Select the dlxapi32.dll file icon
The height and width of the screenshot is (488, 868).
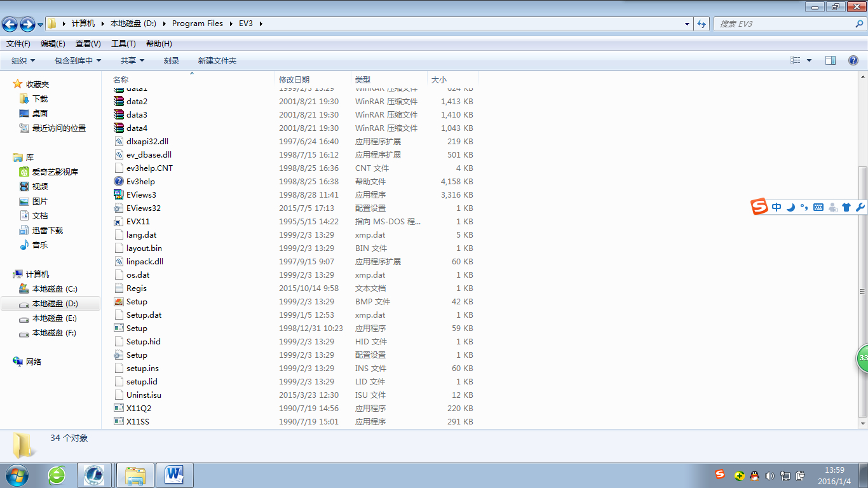click(119, 142)
